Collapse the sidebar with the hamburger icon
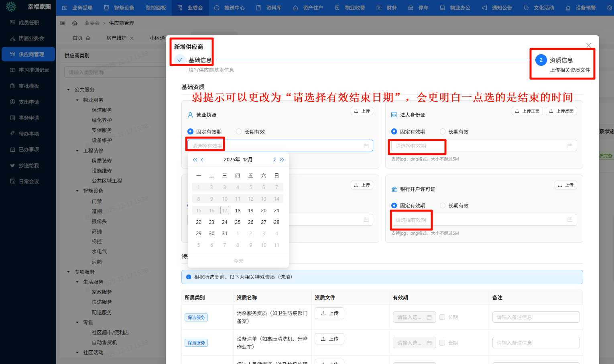This screenshot has height=364, width=614. click(62, 23)
